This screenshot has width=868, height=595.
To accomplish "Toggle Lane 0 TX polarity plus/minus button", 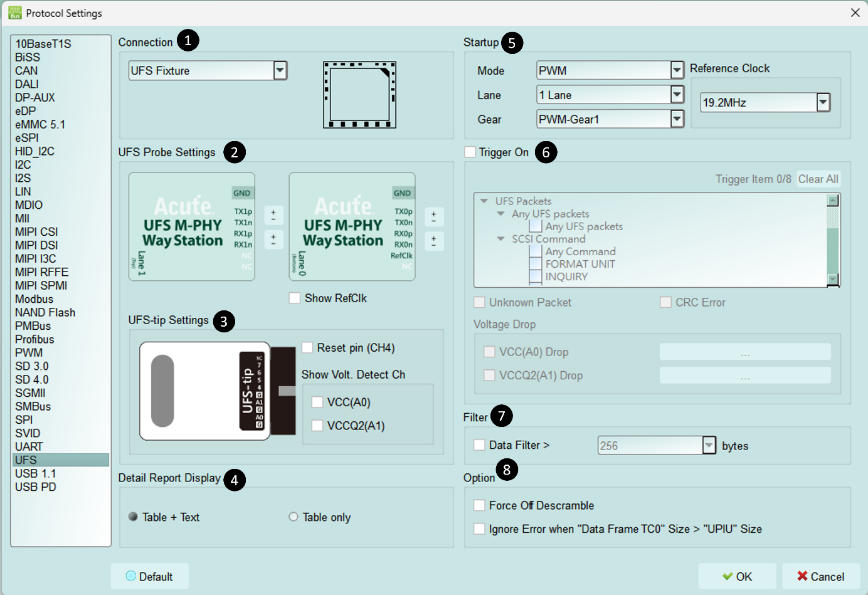I will (434, 217).
